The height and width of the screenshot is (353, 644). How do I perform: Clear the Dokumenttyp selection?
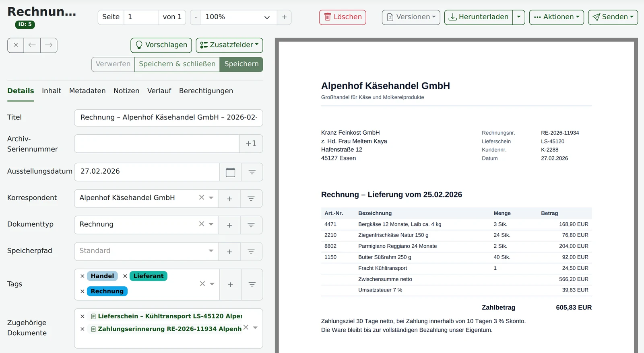click(202, 224)
